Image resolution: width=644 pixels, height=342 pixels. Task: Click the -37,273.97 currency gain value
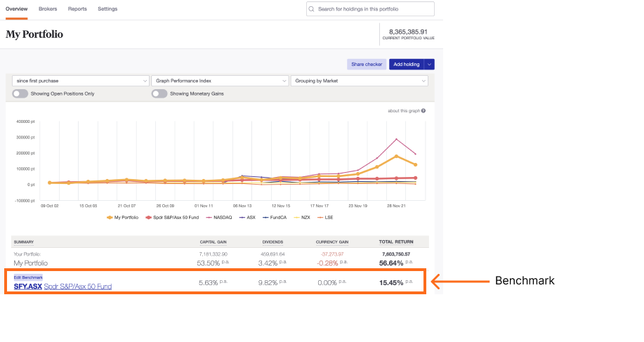tap(332, 254)
